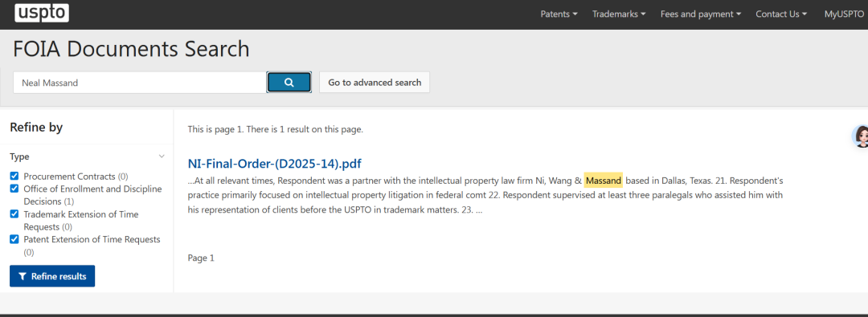
Task: Click the magnifying glass search button
Action: (289, 83)
